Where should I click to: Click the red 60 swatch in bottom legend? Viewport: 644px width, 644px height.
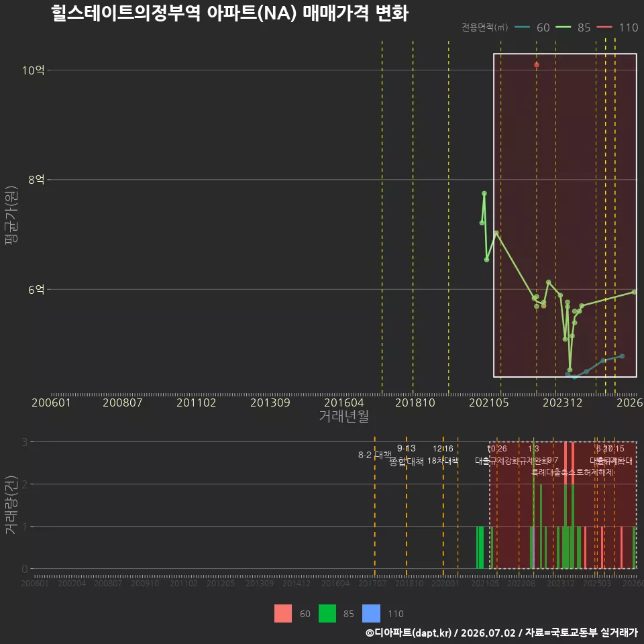click(x=283, y=614)
